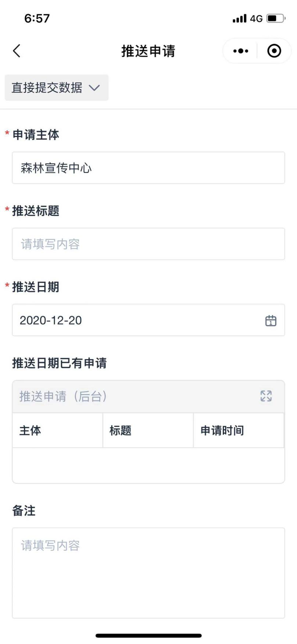Tap the battery indicator in status bar

pyautogui.click(x=275, y=18)
